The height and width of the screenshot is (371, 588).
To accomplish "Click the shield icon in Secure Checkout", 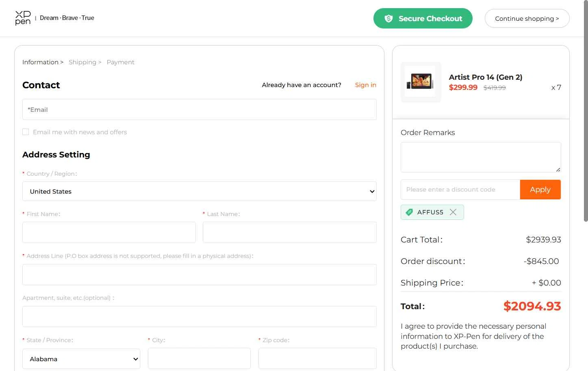I will point(388,18).
